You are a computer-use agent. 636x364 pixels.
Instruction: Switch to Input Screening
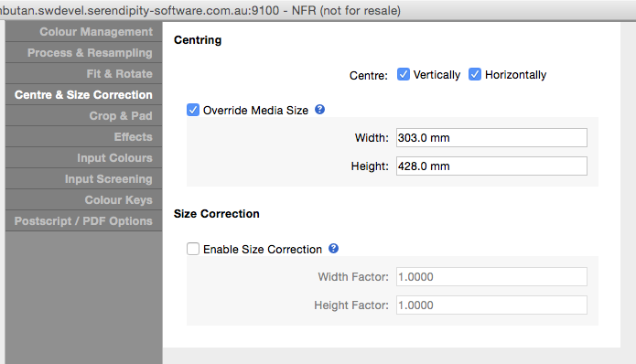click(x=84, y=179)
